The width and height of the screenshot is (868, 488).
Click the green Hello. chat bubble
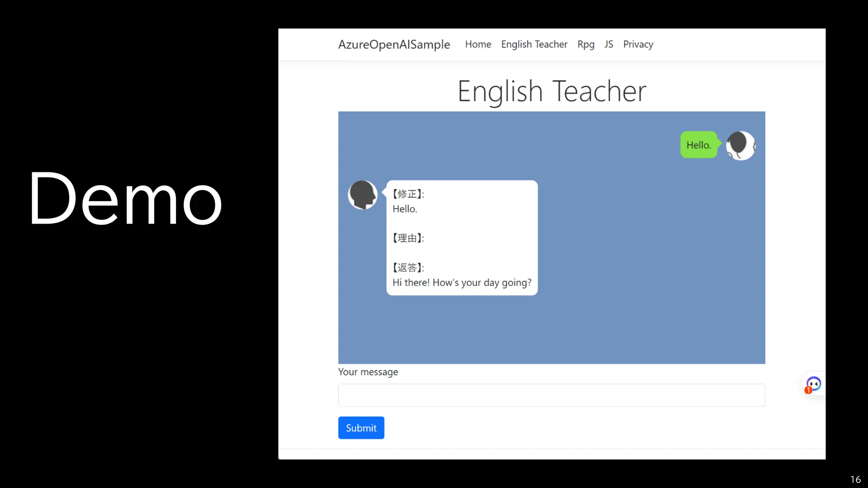[x=698, y=145]
